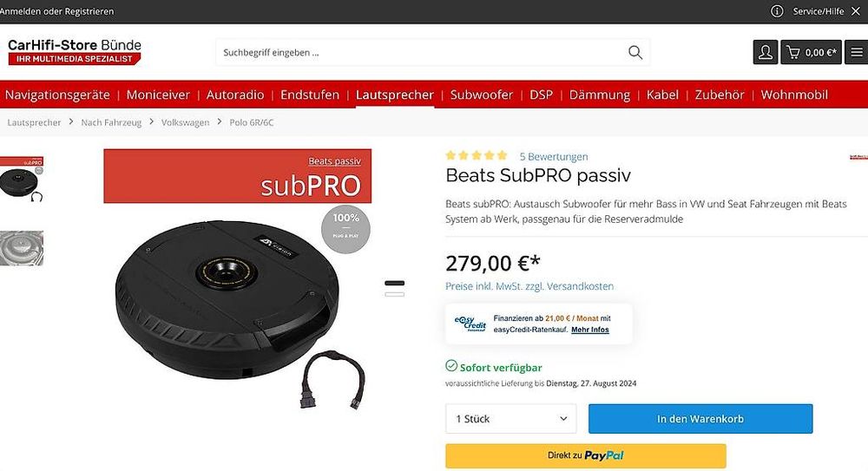This screenshot has height=471, width=868.
Task: Click the CarHifi-Store Bünde logo
Action: point(74,51)
